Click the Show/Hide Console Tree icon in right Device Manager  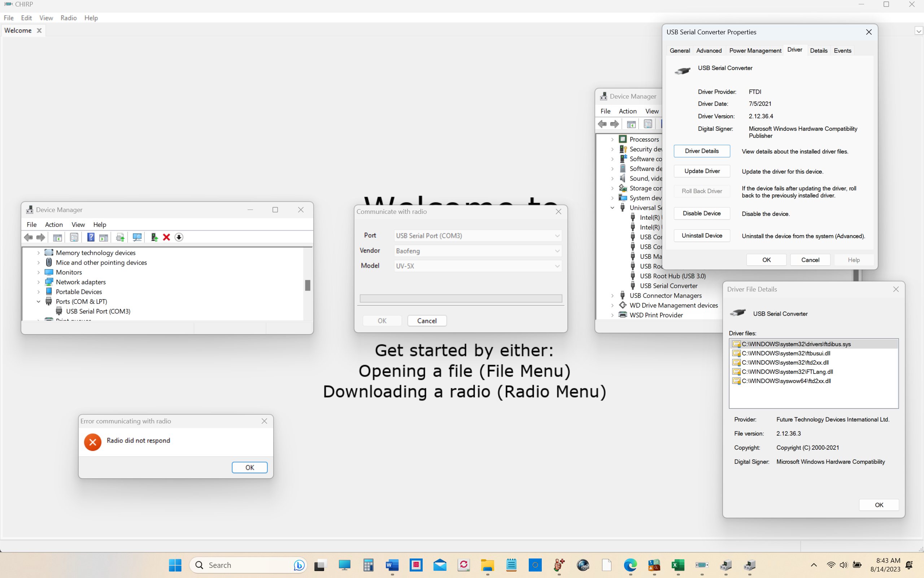point(632,124)
